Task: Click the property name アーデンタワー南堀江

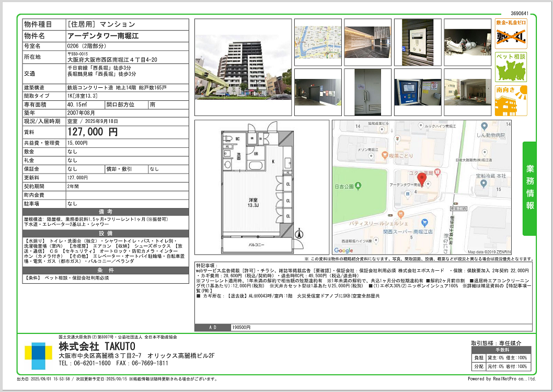Action: point(102,36)
